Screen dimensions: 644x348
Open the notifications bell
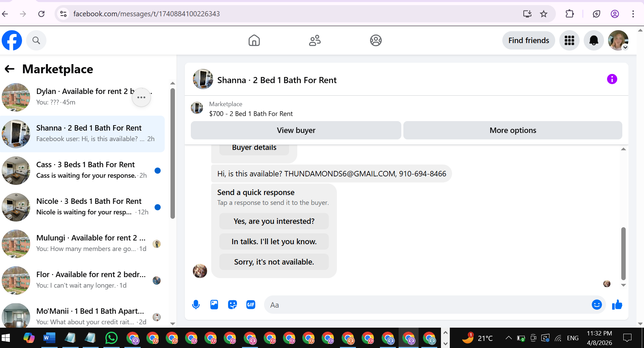[594, 40]
